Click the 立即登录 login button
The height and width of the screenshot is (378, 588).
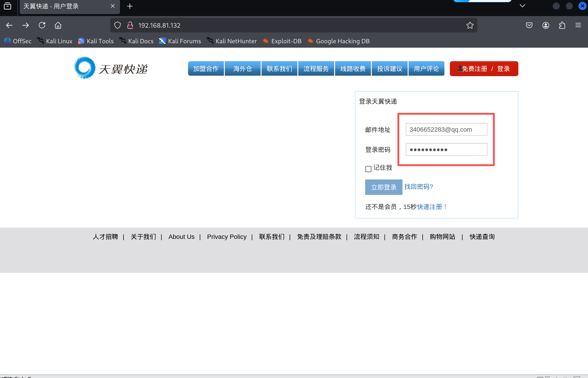383,187
